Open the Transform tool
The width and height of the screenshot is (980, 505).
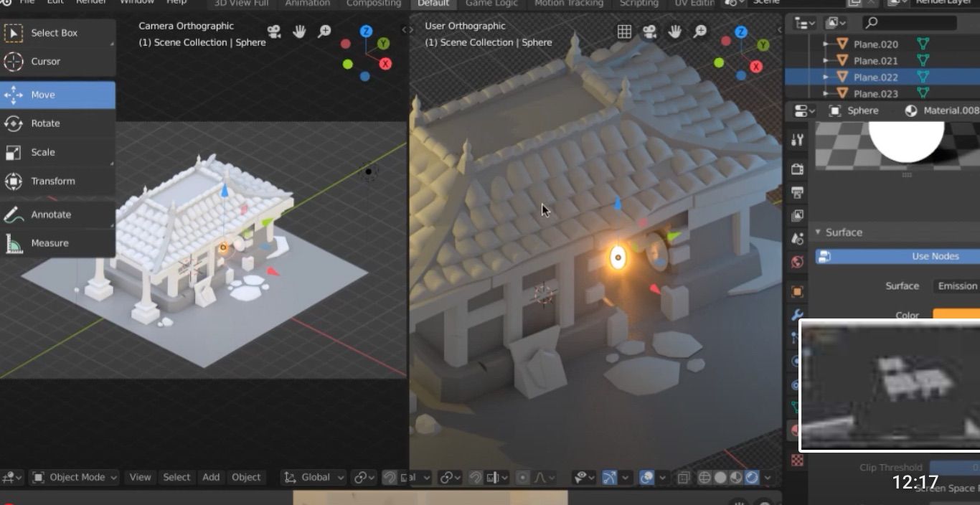coord(57,181)
